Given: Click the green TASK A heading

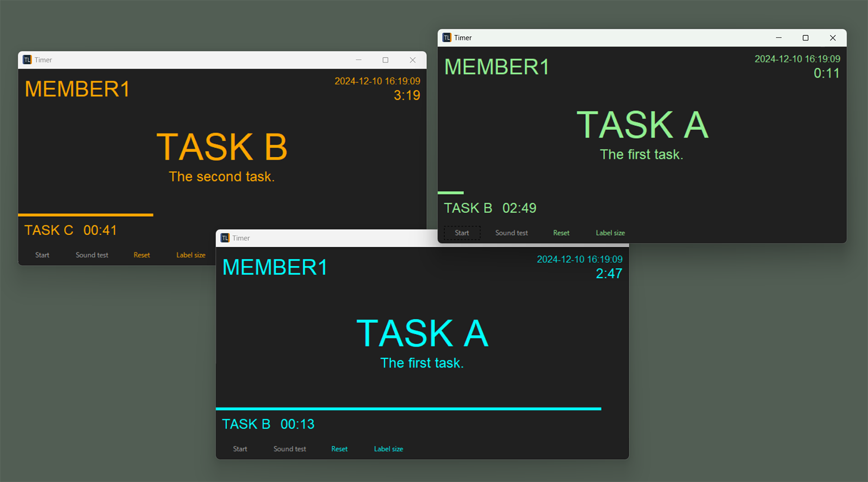Looking at the screenshot, I should point(642,125).
